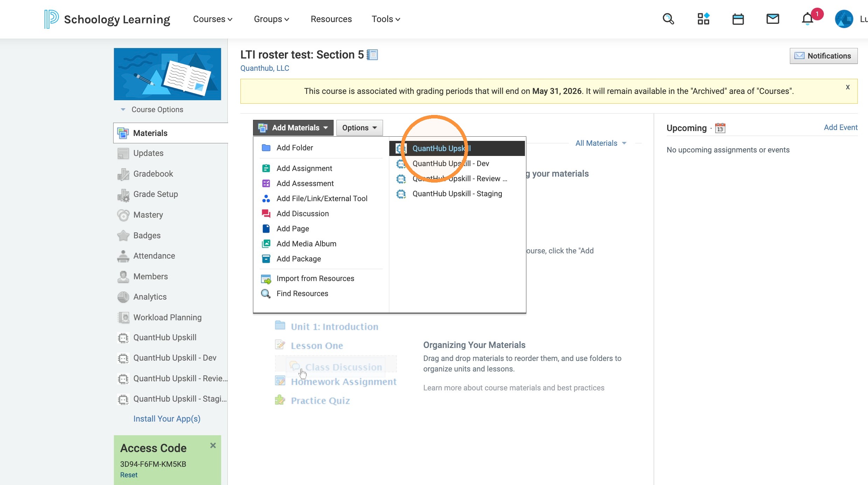Close the Access Code panel
This screenshot has height=485, width=868.
(x=213, y=445)
